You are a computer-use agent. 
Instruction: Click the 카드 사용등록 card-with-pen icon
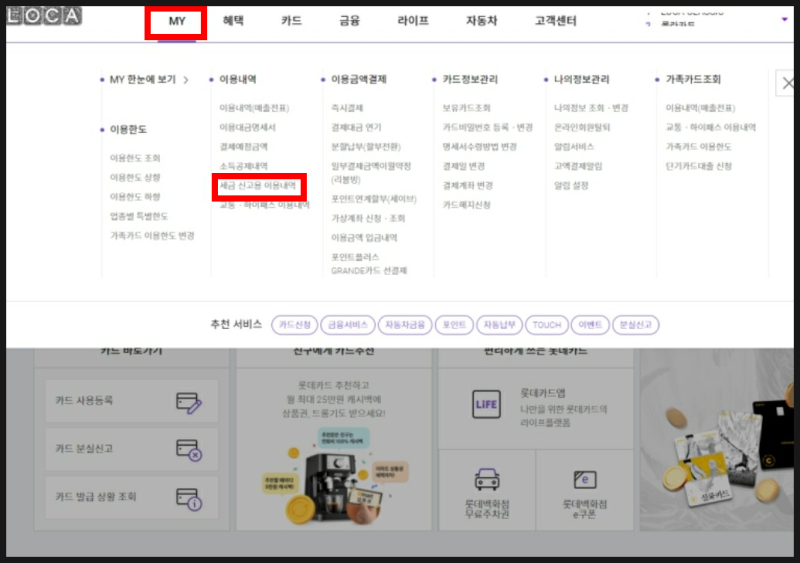[189, 403]
